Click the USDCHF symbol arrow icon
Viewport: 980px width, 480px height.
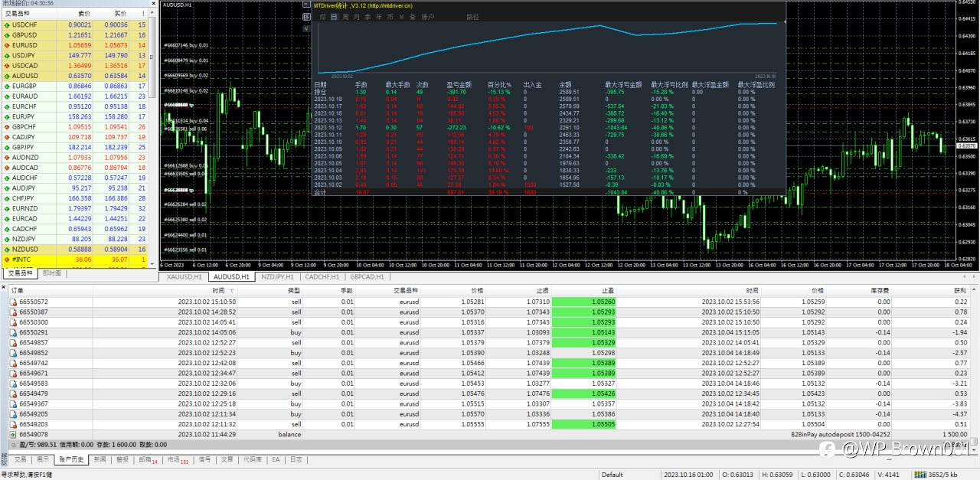pos(7,25)
